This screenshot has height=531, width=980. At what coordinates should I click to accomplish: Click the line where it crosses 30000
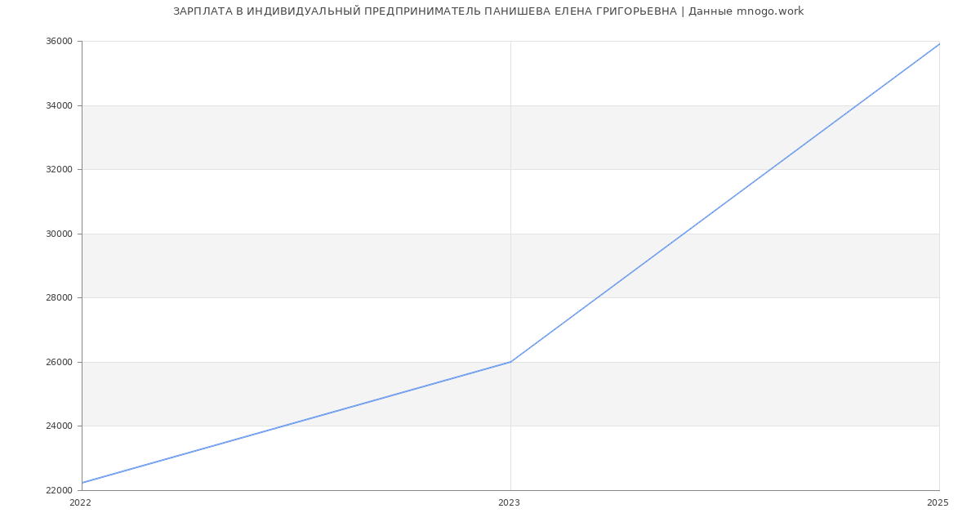click(684, 234)
